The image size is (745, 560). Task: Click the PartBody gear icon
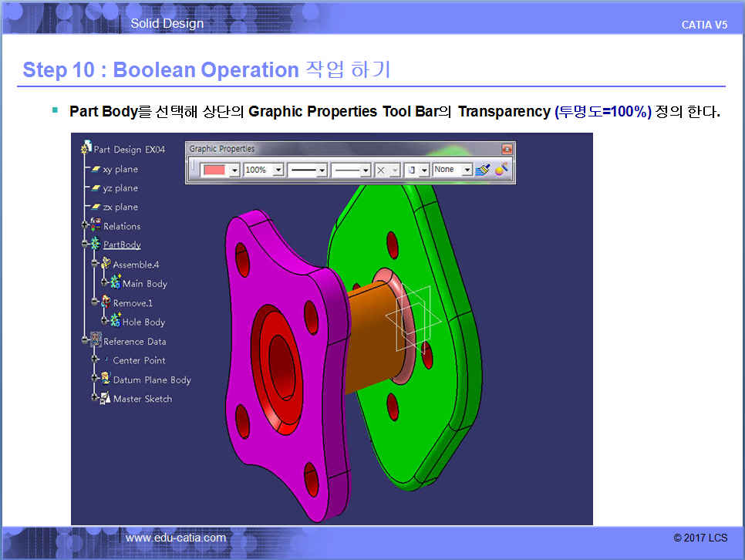(x=96, y=245)
